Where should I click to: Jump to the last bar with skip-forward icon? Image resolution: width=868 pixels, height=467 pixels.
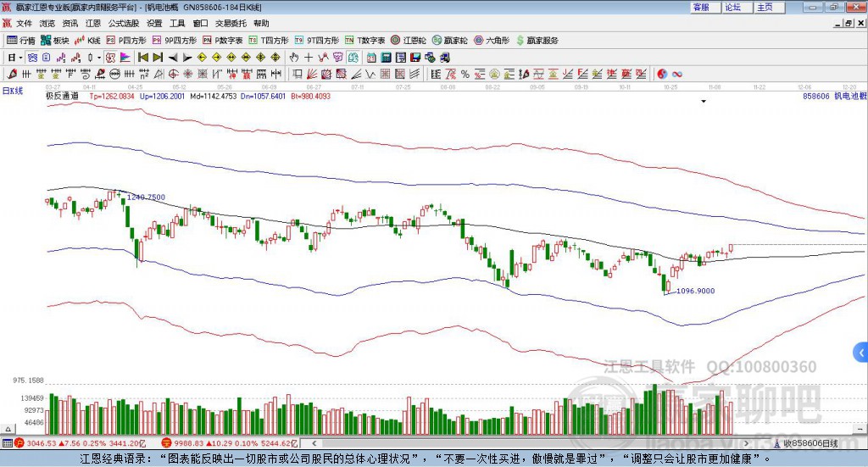158,58
